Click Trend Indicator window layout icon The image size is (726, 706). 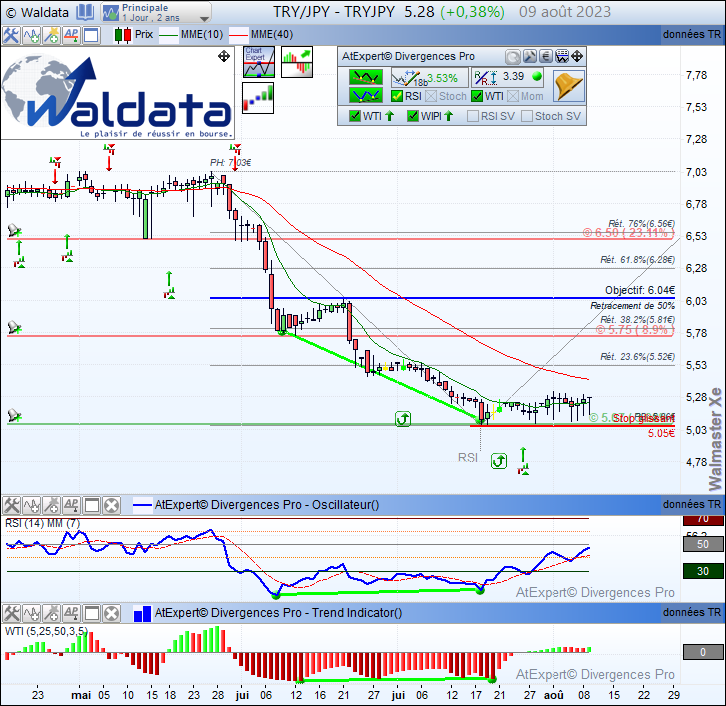91,614
